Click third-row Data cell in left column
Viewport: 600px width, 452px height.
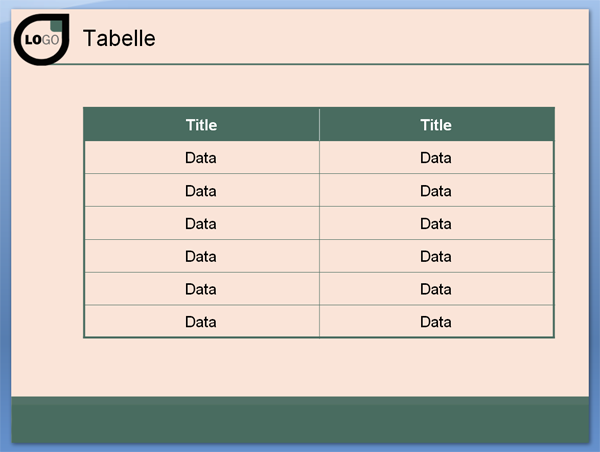tap(202, 223)
